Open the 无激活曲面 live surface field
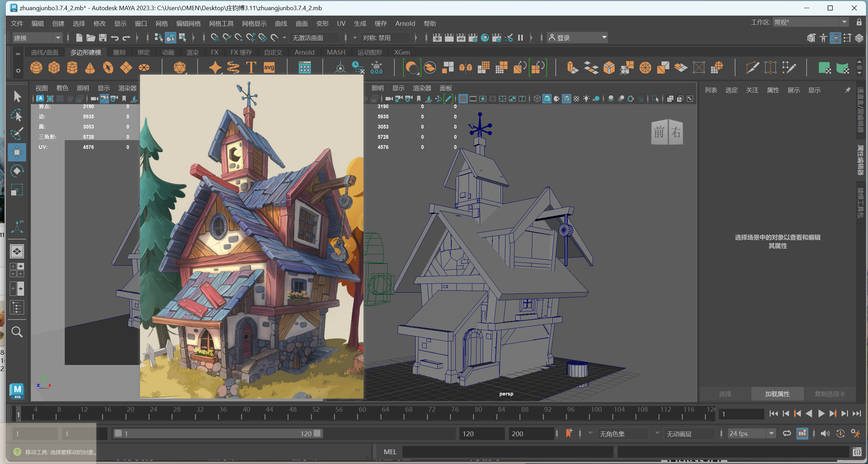The width and height of the screenshot is (868, 464). tap(314, 38)
